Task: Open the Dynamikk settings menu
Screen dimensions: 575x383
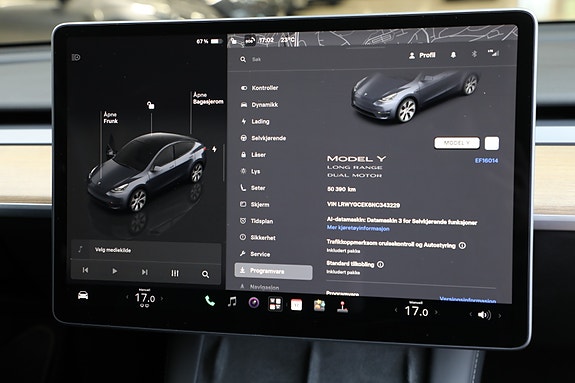Action: 260,105
